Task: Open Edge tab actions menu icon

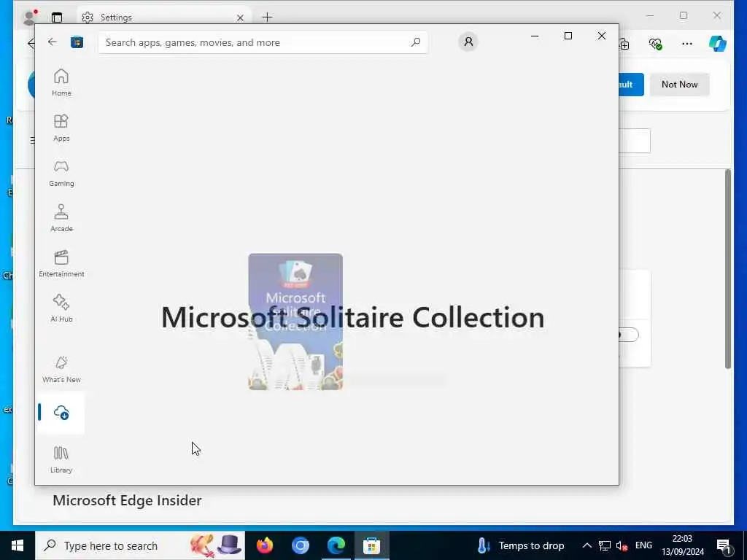Action: (x=57, y=17)
